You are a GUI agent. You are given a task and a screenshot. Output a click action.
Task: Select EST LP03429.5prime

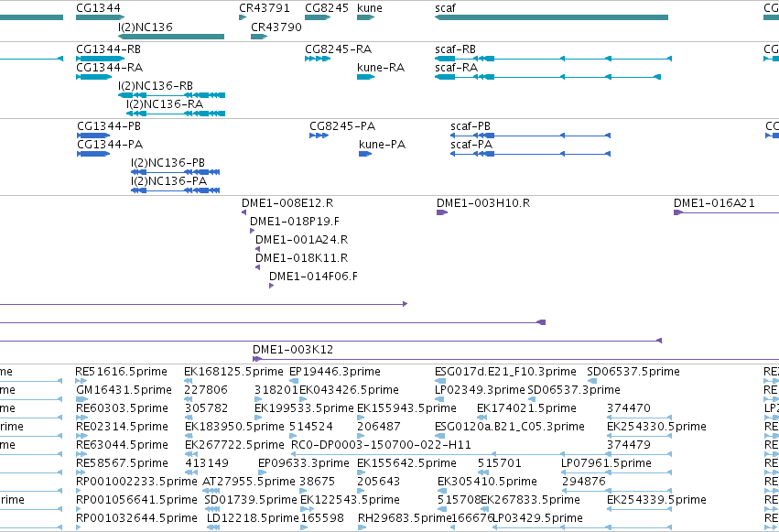[537, 518]
